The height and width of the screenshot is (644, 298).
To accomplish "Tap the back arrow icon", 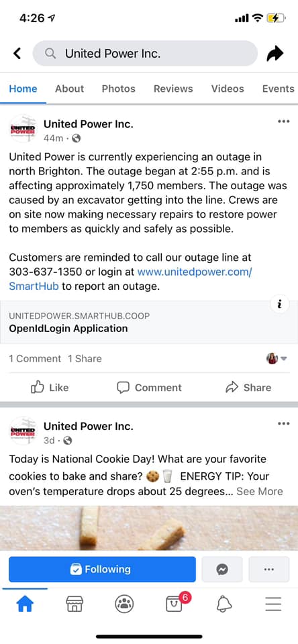I will (x=17, y=54).
